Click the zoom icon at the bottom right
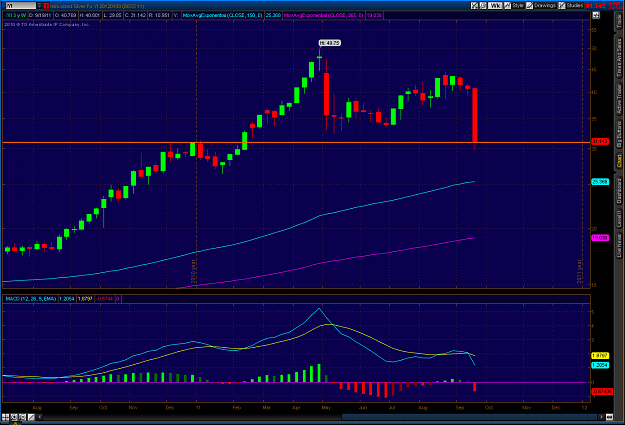The height and width of the screenshot is (425, 625). pos(609,417)
